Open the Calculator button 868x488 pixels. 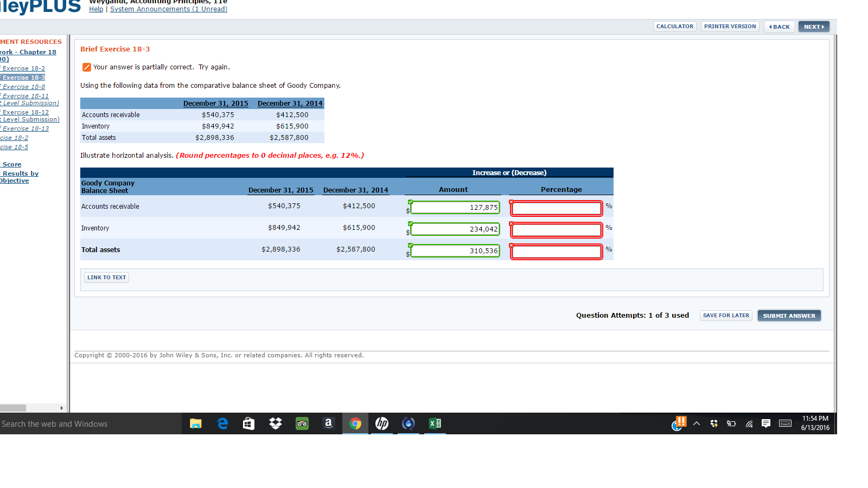[x=675, y=26]
